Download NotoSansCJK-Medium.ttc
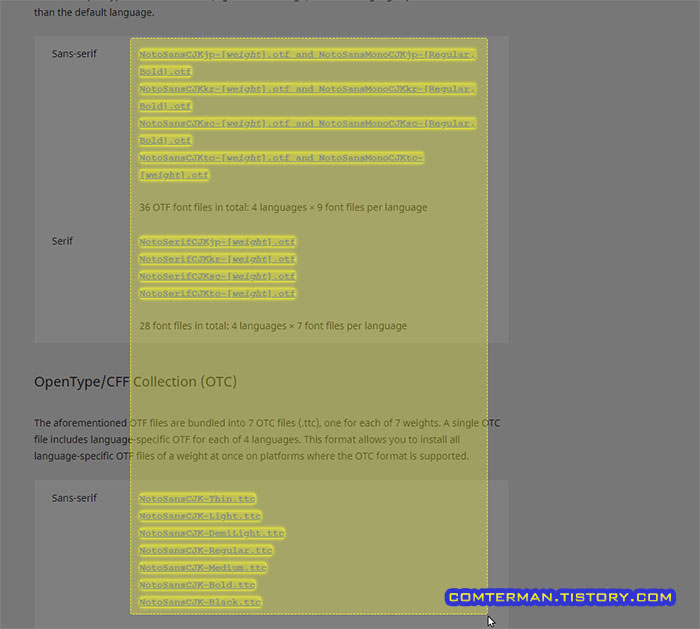The width and height of the screenshot is (700, 629). [x=203, y=568]
